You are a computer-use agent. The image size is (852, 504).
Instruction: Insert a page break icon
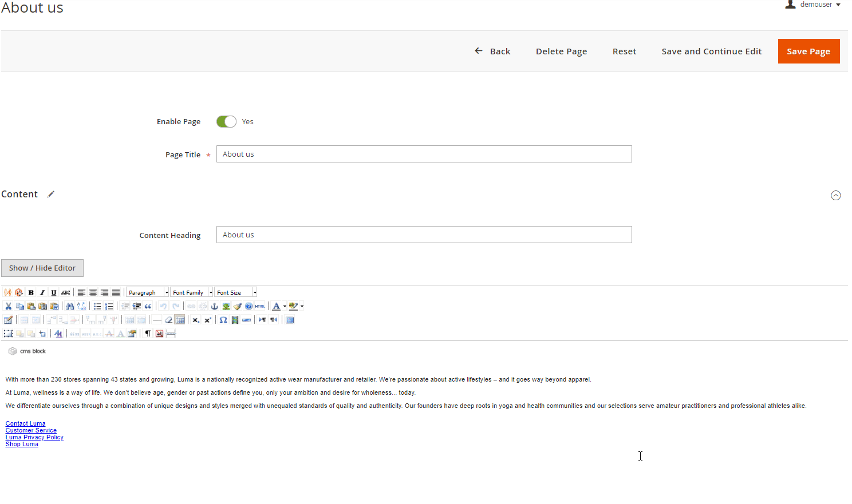[x=171, y=334]
